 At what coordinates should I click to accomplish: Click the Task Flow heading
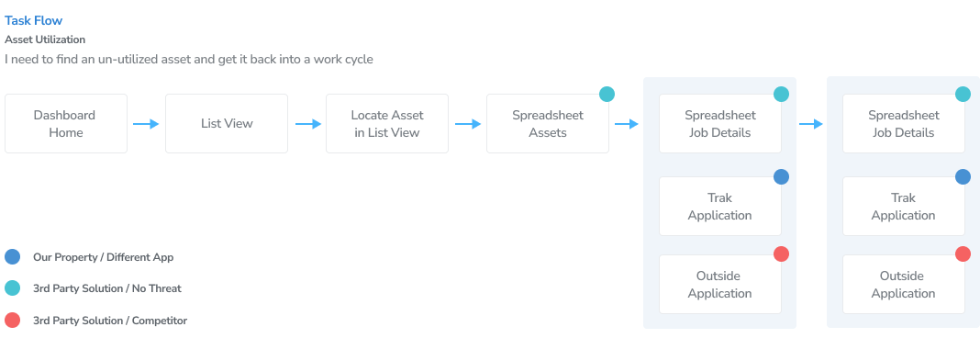click(x=34, y=20)
